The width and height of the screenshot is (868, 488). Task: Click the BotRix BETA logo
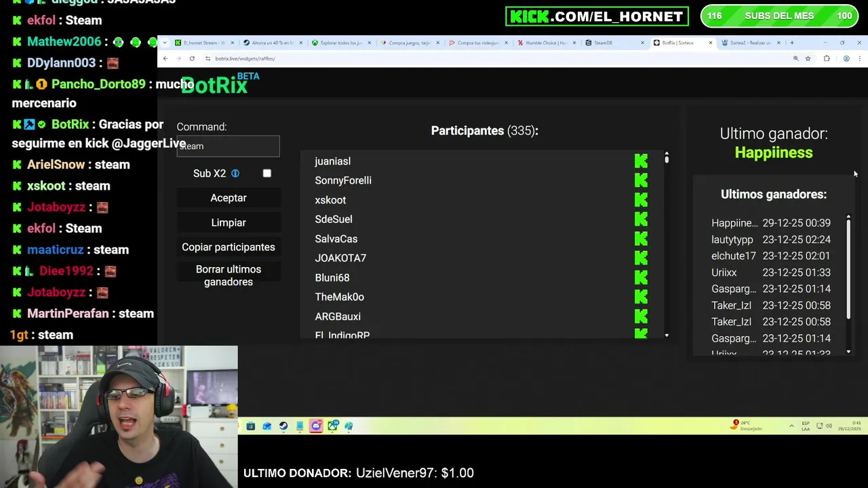tap(220, 84)
